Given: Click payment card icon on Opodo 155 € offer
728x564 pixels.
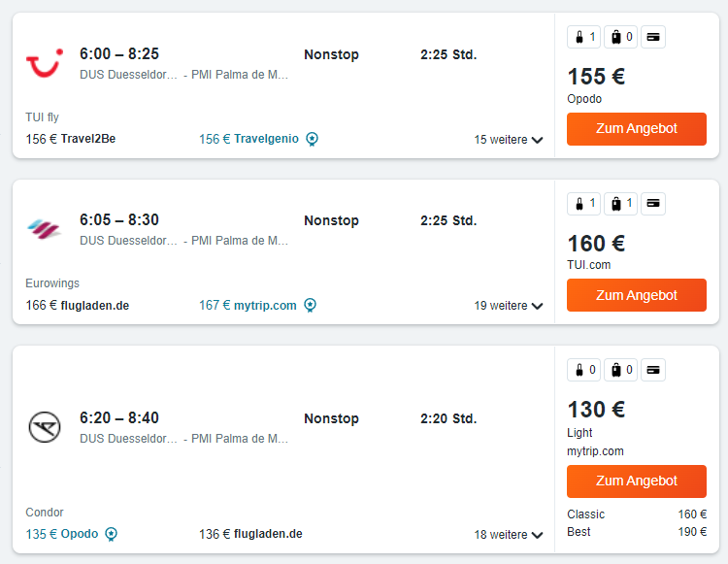Looking at the screenshot, I should click(653, 37).
